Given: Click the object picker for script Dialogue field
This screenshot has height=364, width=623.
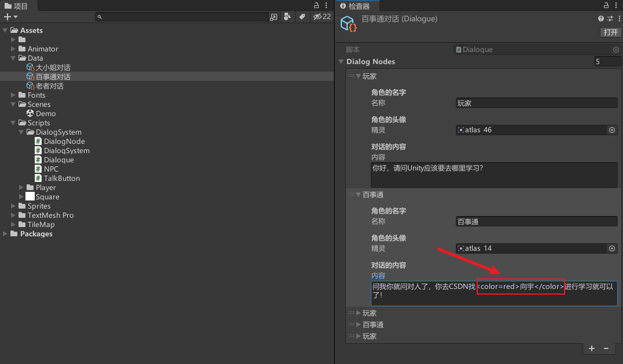Looking at the screenshot, I should point(616,50).
